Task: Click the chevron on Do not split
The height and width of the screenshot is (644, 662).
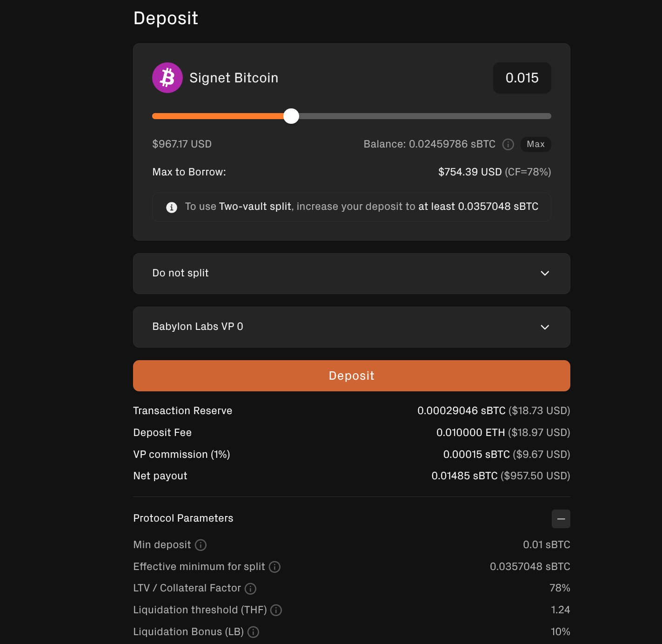Action: [x=545, y=273]
